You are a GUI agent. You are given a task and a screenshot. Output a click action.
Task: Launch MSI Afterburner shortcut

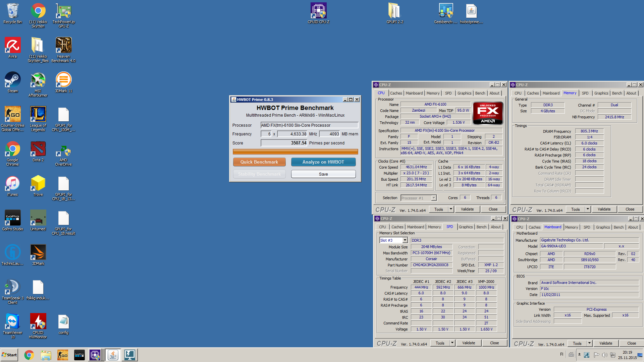tap(38, 85)
